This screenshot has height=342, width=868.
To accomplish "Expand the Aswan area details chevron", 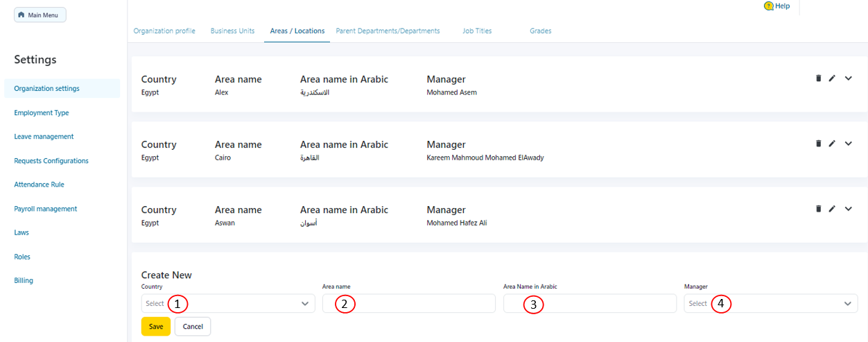I will [848, 209].
